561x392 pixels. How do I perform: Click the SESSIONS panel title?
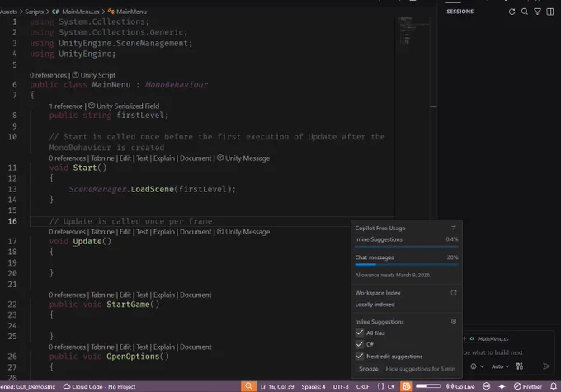pos(460,12)
